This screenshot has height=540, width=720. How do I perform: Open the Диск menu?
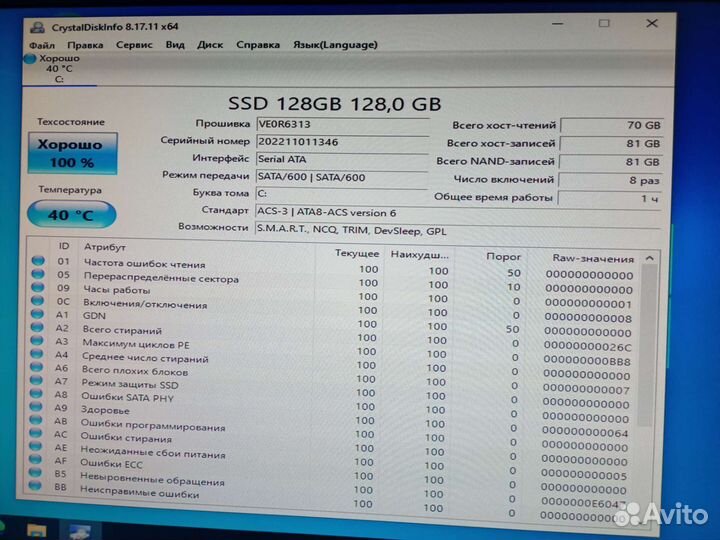pos(210,45)
